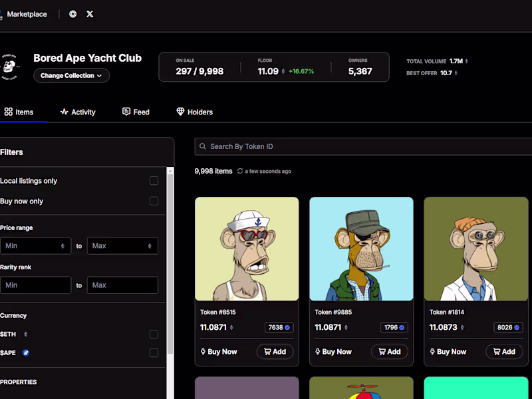
Task: Add Token #1814 to cart
Action: pyautogui.click(x=504, y=352)
